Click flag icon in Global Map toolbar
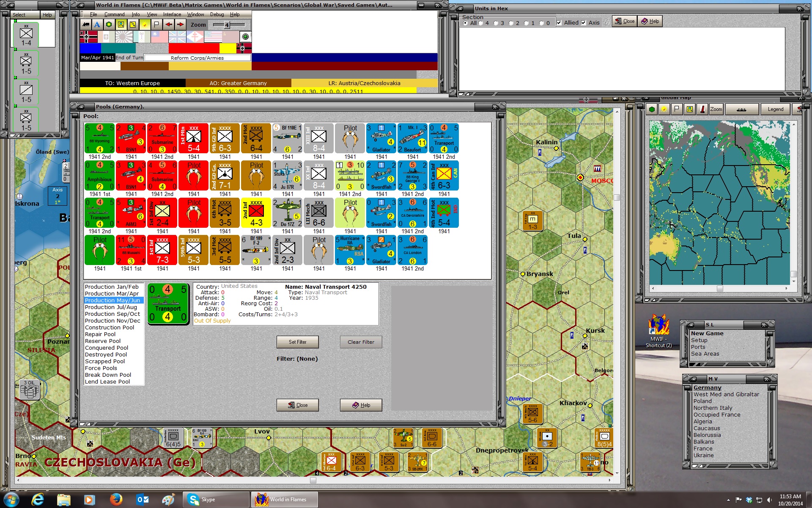Image resolution: width=812 pixels, height=508 pixels. pyautogui.click(x=677, y=109)
